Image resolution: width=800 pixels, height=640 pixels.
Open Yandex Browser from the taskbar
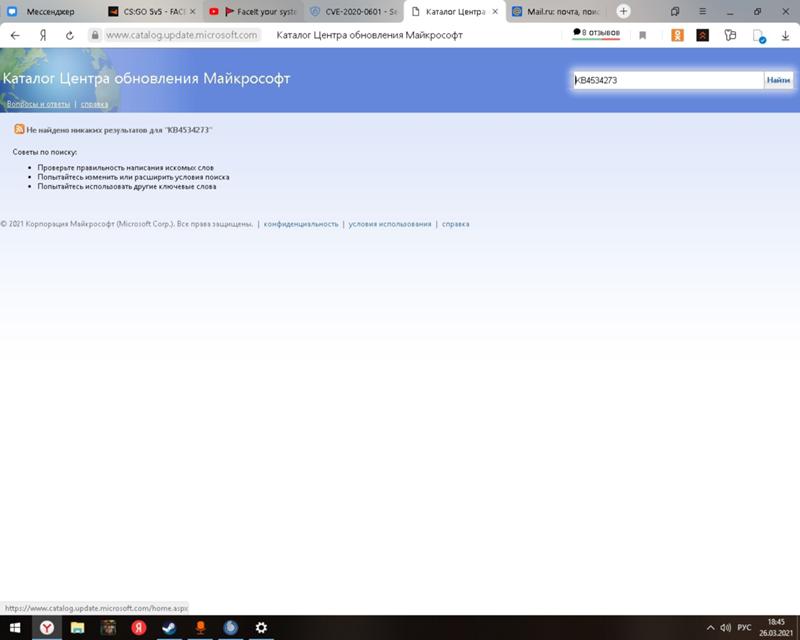47,628
